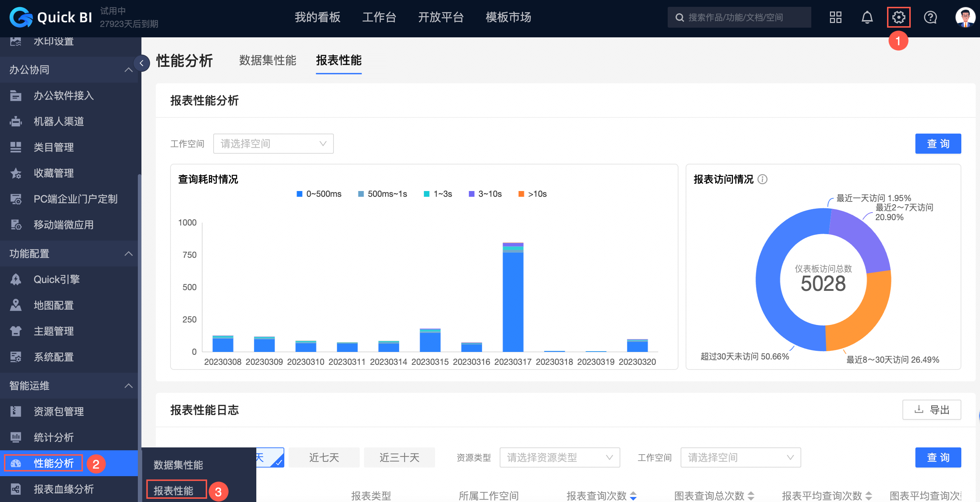The image size is (980, 502).
Task: Open 资源类型 dropdown
Action: tap(560, 457)
